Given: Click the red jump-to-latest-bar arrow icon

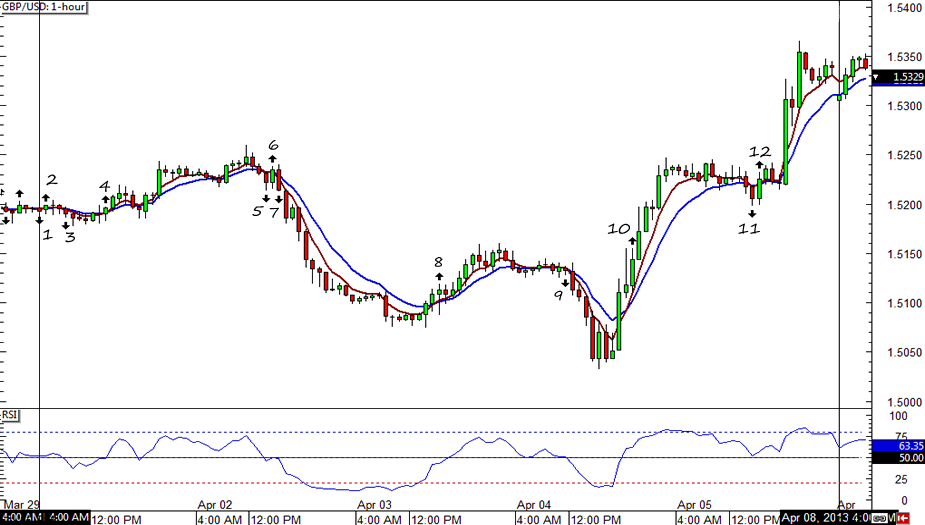Looking at the screenshot, I should pos(902,519).
